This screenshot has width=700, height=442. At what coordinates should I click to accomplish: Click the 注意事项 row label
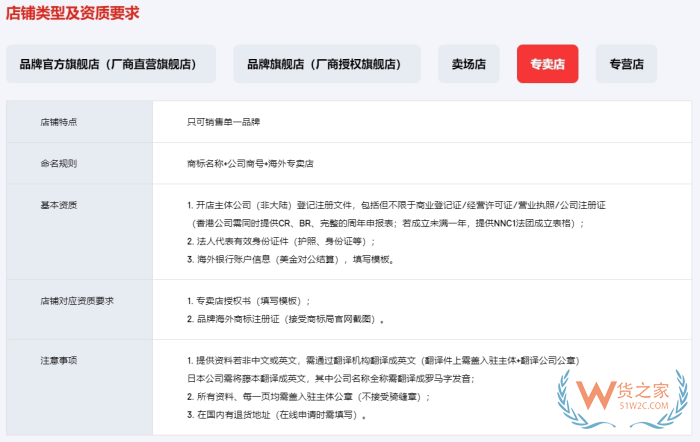58,360
